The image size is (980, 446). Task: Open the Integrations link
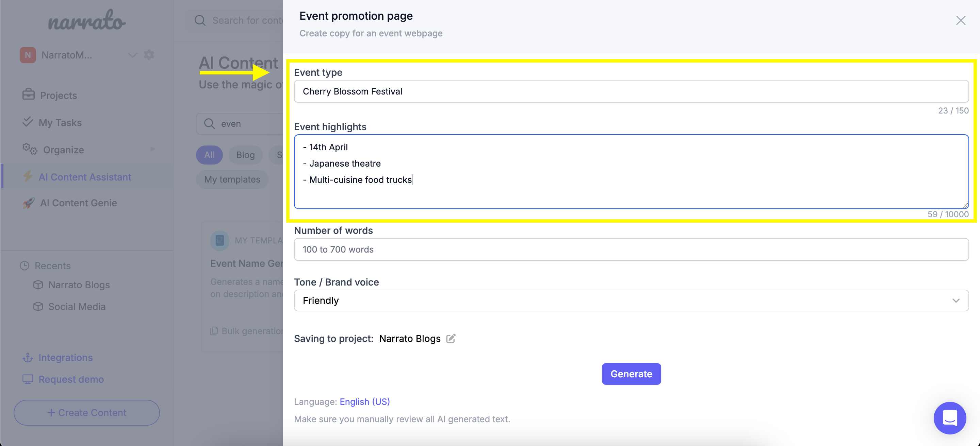click(65, 358)
